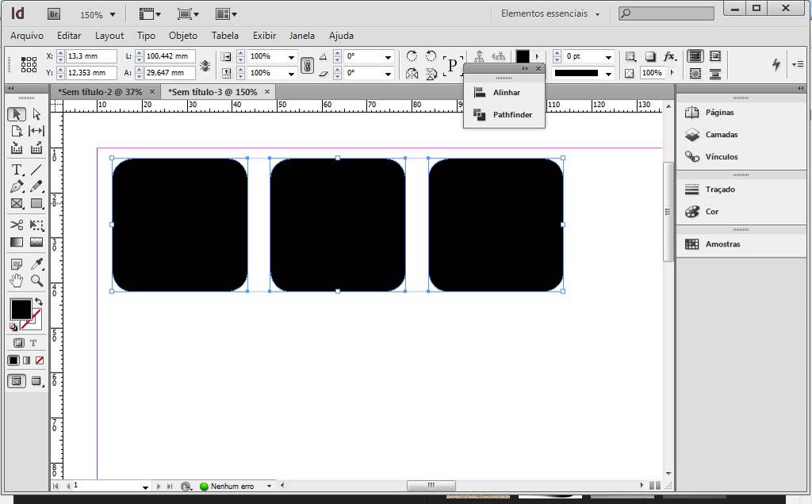Click the Quick Apply lightning icon
The height and width of the screenshot is (504, 812).
776,64
